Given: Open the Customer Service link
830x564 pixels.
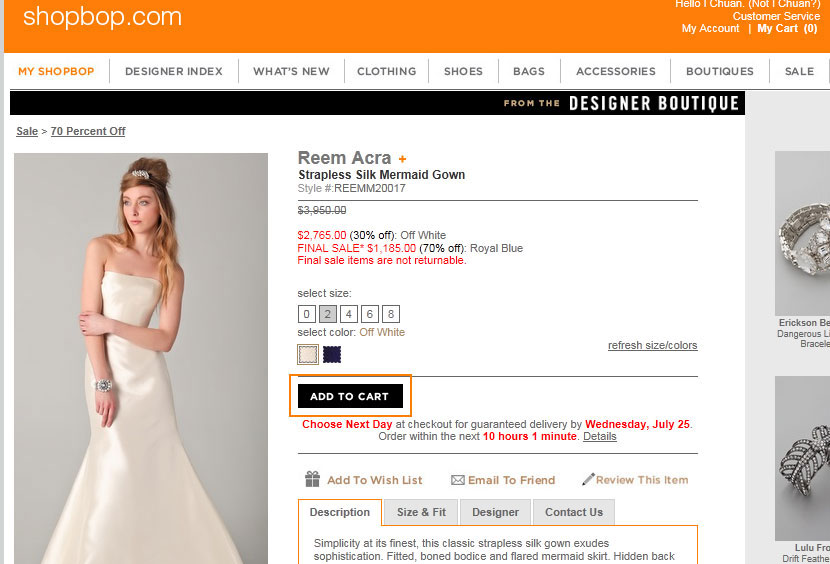Looking at the screenshot, I should click(776, 16).
